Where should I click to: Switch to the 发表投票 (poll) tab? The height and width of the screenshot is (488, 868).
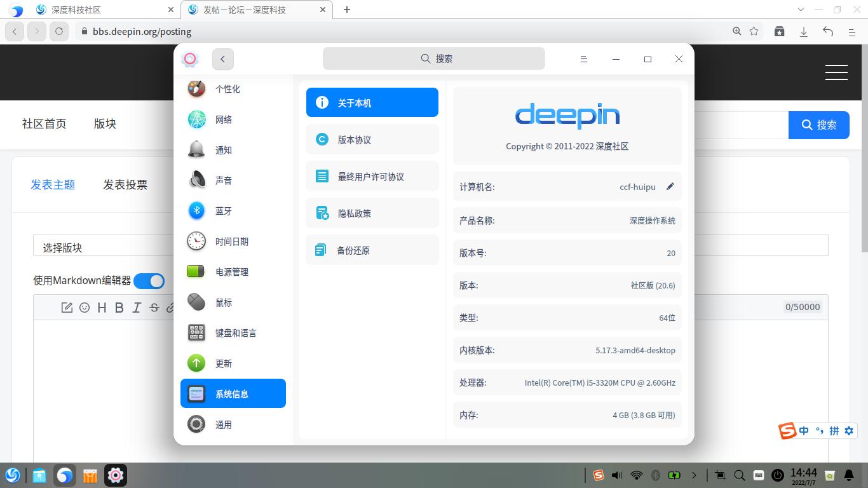coord(125,184)
